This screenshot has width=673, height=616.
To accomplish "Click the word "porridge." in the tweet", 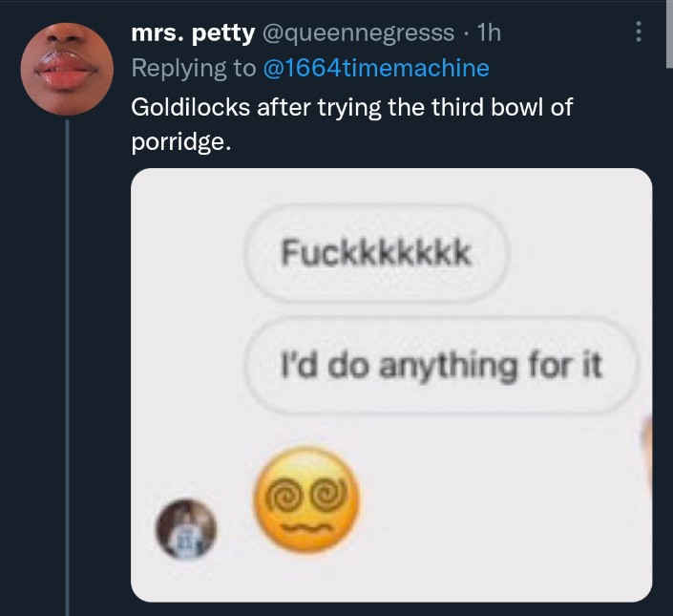I will (x=180, y=141).
